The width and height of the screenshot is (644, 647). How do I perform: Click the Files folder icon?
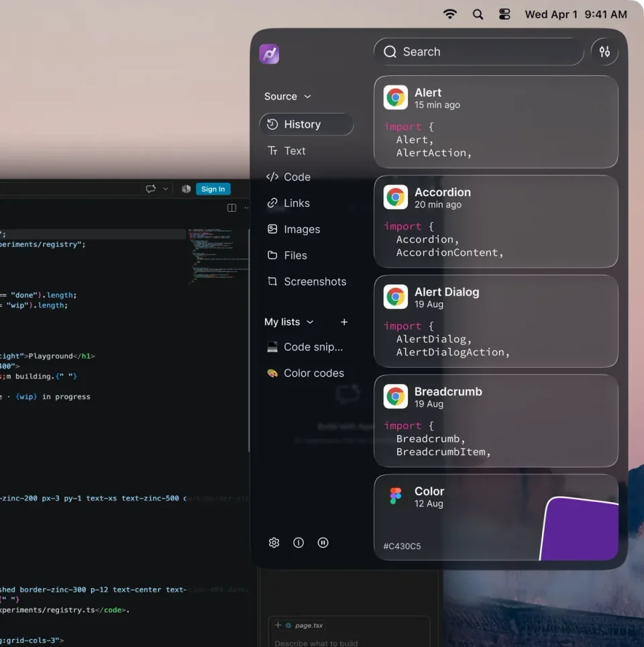[272, 256]
